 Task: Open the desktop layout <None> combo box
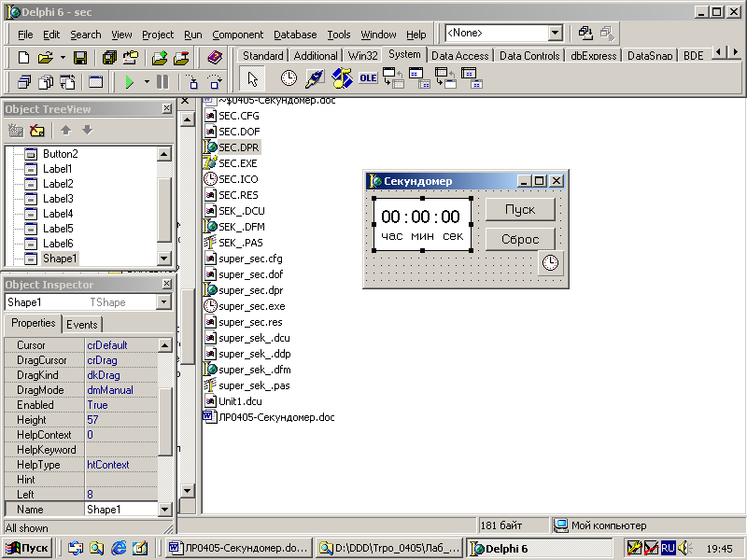coord(503,33)
